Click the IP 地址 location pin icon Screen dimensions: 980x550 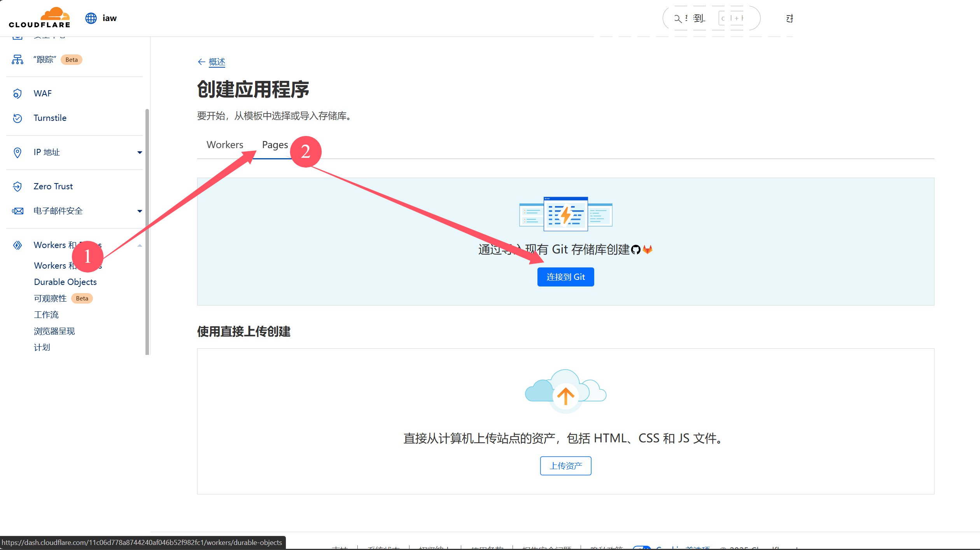(17, 152)
